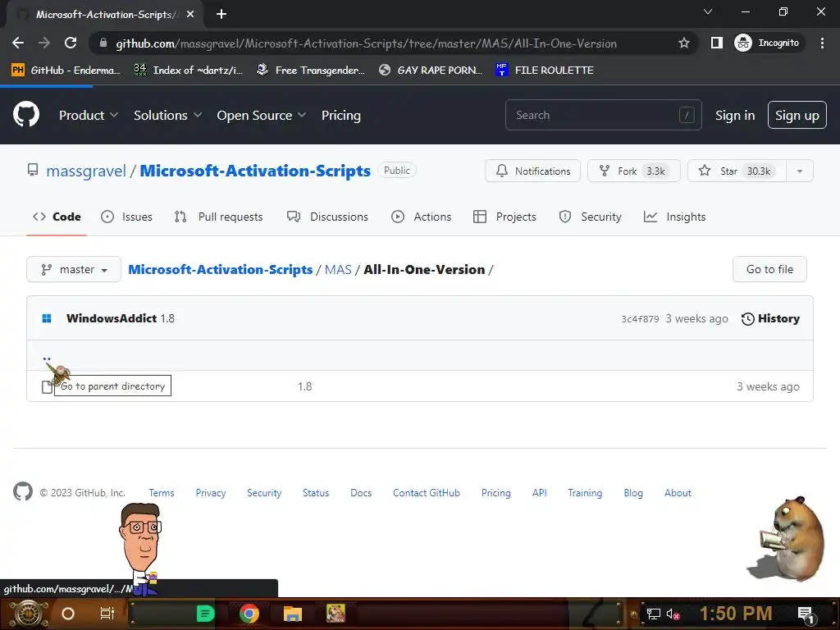Open Task View on the taskbar
The image size is (840, 630).
tap(107, 614)
